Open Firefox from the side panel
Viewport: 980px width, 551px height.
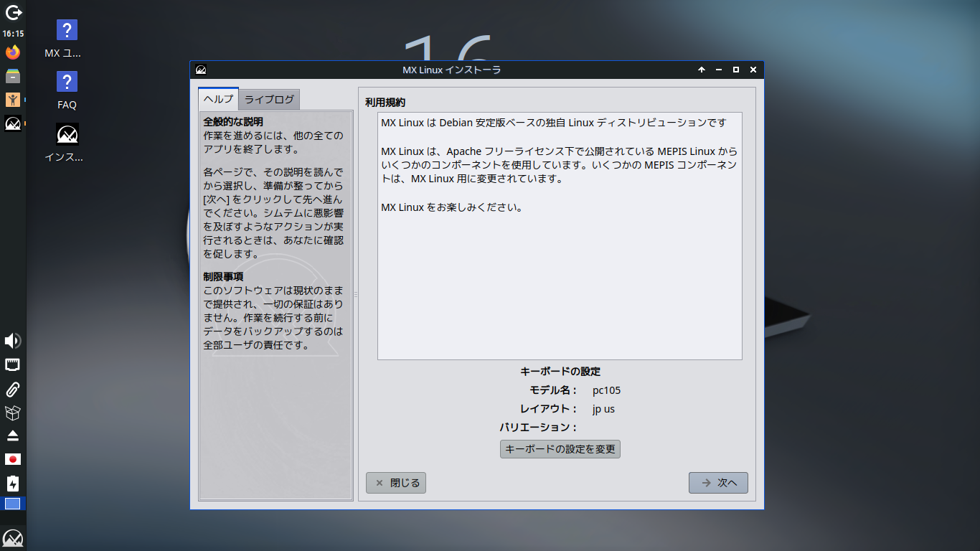point(13,52)
